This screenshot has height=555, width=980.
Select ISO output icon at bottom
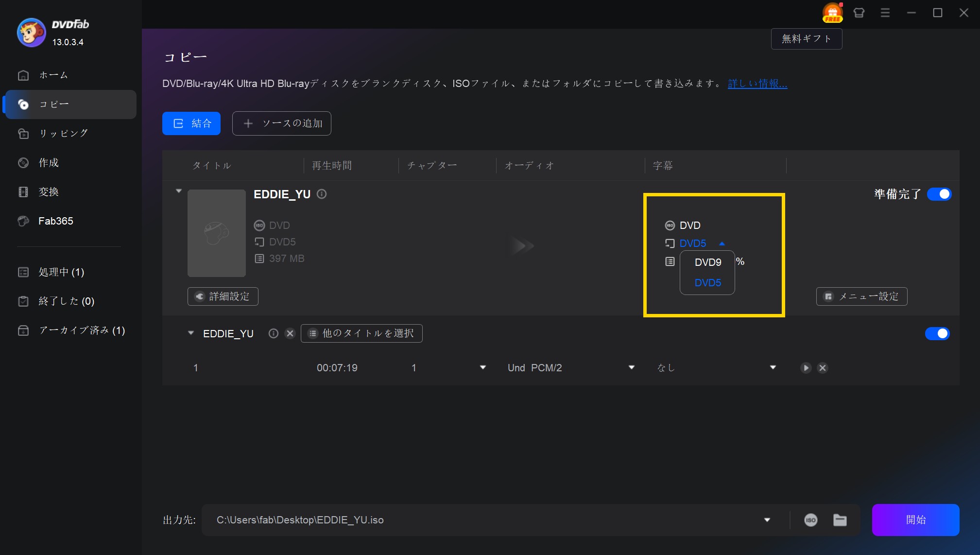point(811,520)
